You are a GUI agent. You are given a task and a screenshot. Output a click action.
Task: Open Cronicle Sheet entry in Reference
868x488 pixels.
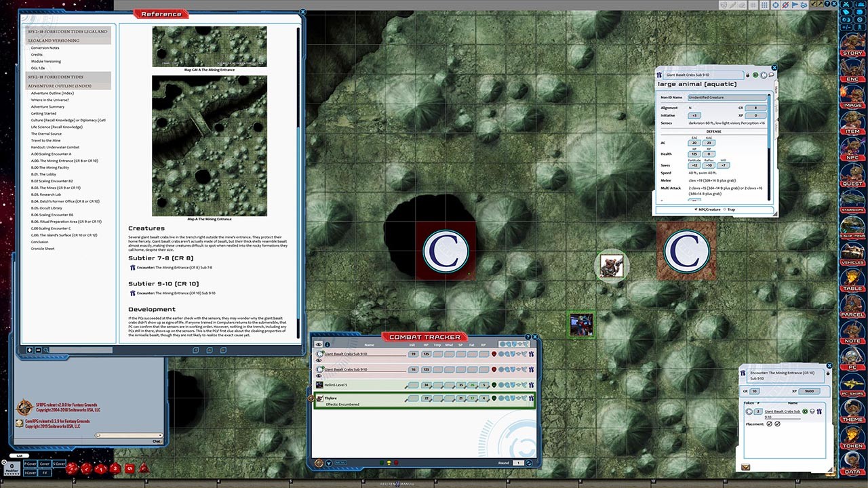coord(43,249)
